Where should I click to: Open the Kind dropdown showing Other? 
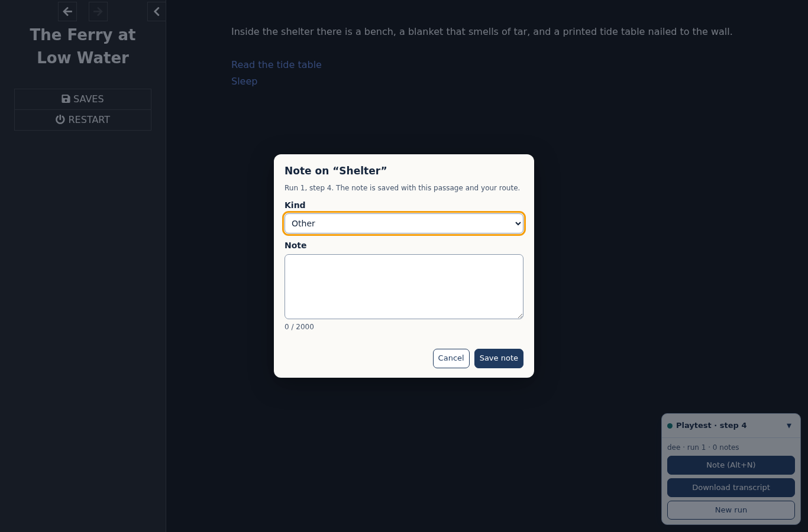[404, 223]
